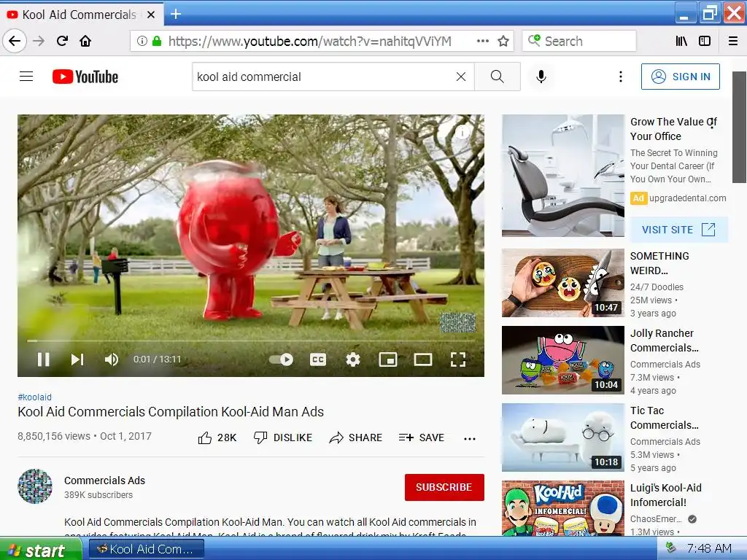Open the YouTube guide hamburger menu
Image resolution: width=747 pixels, height=560 pixels.
pos(26,76)
